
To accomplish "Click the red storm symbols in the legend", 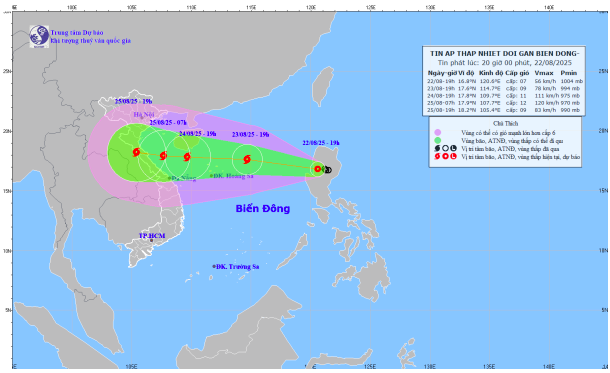I will coord(445,157).
